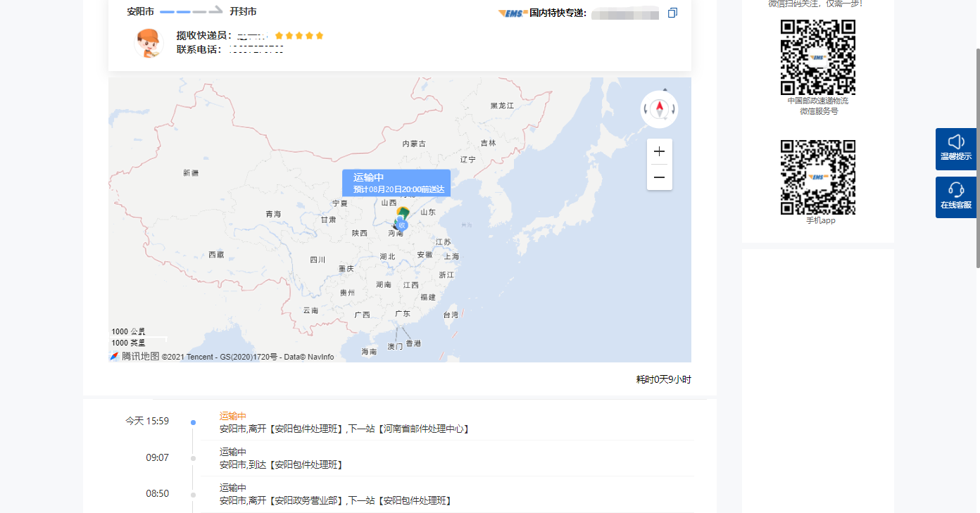This screenshot has width=980, height=513.
Task: Click the EMS logo beside 国内特快专递
Action: pyautogui.click(x=513, y=13)
